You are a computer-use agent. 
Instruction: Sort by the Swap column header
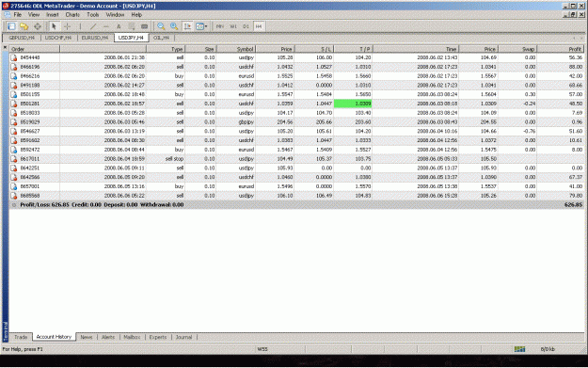click(516, 49)
